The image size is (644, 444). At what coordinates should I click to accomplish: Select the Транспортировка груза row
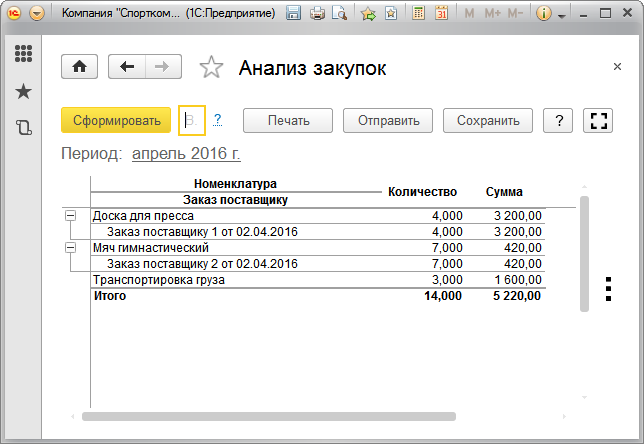(318, 280)
